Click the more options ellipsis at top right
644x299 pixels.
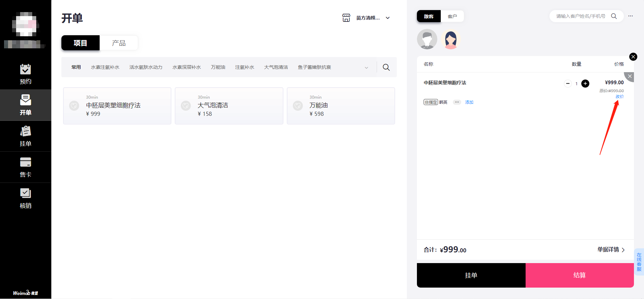[631, 16]
